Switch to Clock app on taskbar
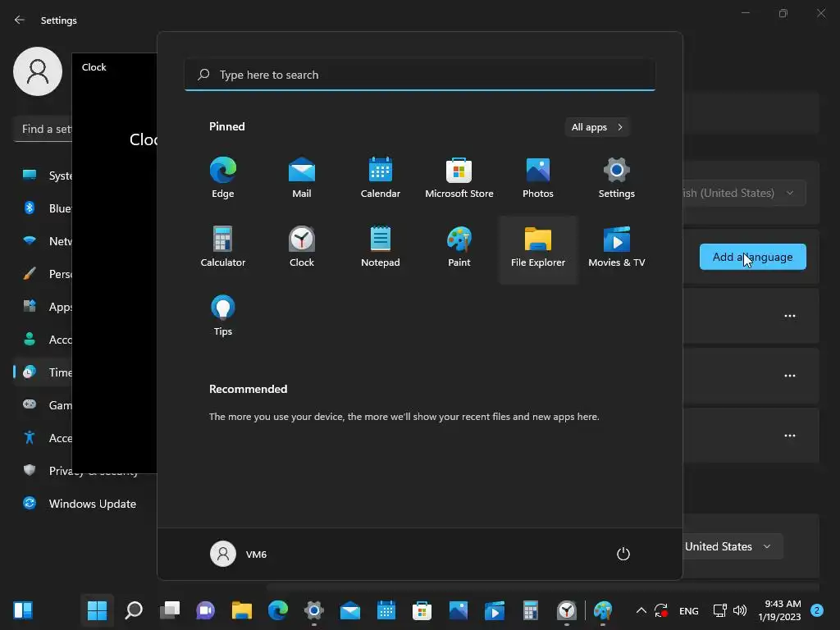 click(567, 610)
